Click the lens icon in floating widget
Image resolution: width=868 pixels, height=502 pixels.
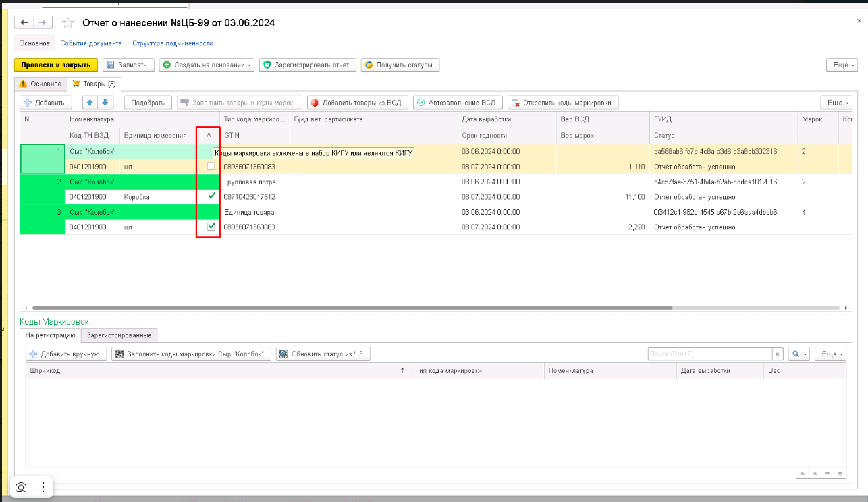click(x=21, y=487)
